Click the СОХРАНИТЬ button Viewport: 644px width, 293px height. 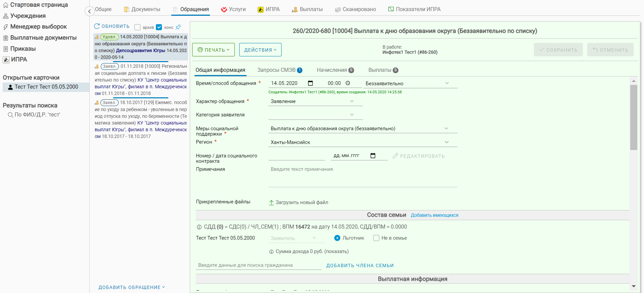pyautogui.click(x=558, y=50)
